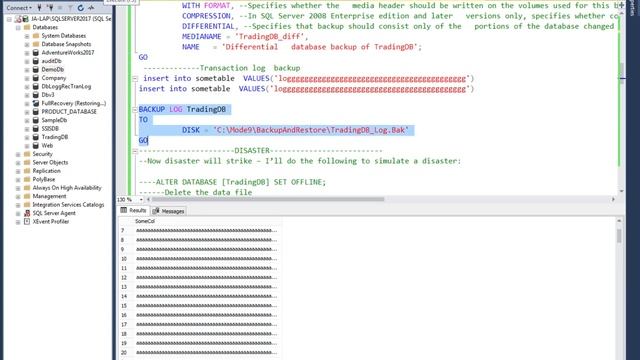This screenshot has height=360, width=640.
Task: Click the editor horizontal scrollbar thumb
Action: click(268, 200)
